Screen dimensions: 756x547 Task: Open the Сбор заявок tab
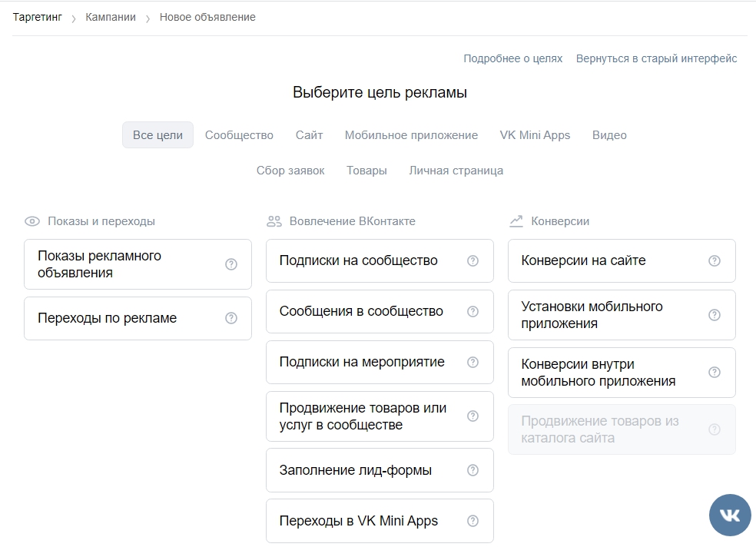click(x=290, y=171)
